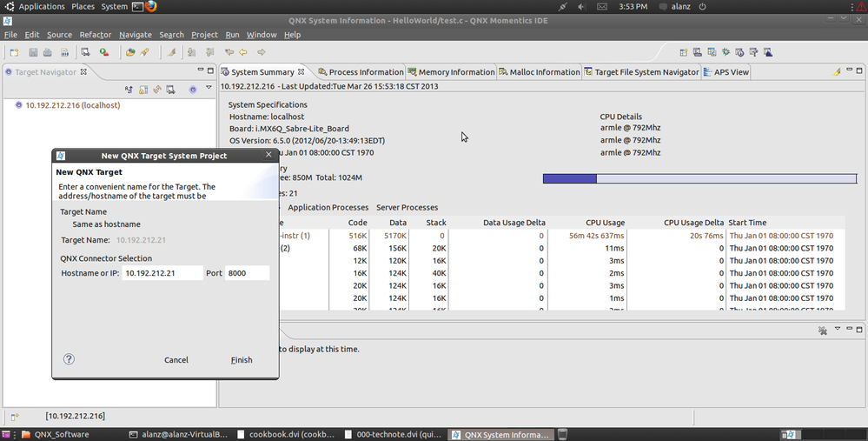Open the bottom view's menu dropdown triangle

coord(837,329)
